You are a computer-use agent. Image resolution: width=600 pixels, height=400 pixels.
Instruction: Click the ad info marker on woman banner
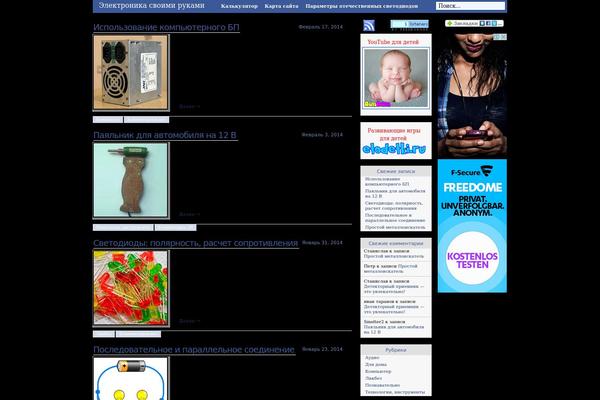(500, 37)
